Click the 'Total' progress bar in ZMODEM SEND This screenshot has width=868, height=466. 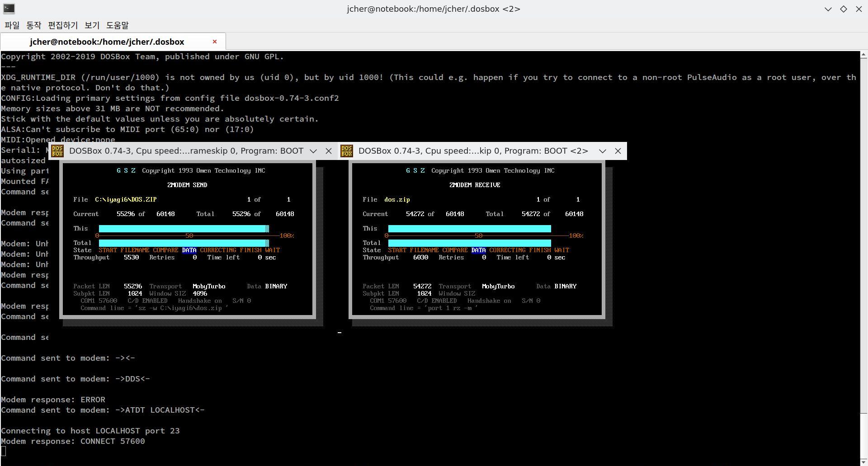(184, 243)
